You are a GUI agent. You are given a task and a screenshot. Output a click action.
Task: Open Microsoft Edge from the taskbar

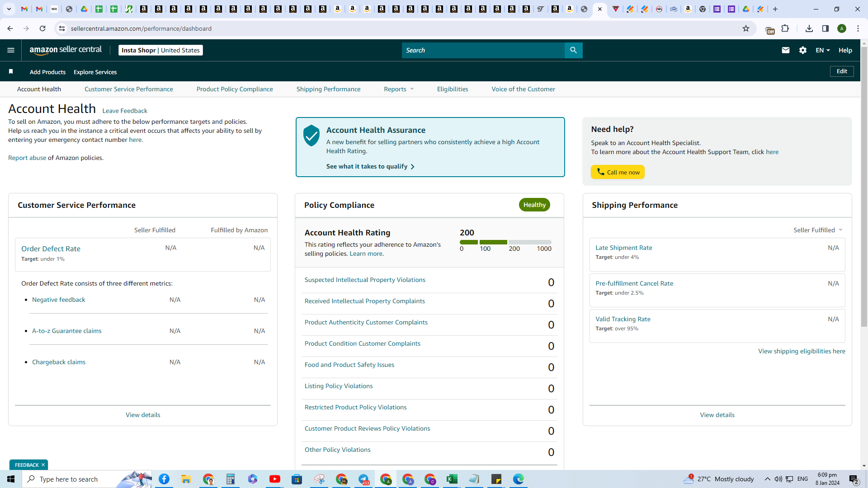tap(519, 479)
